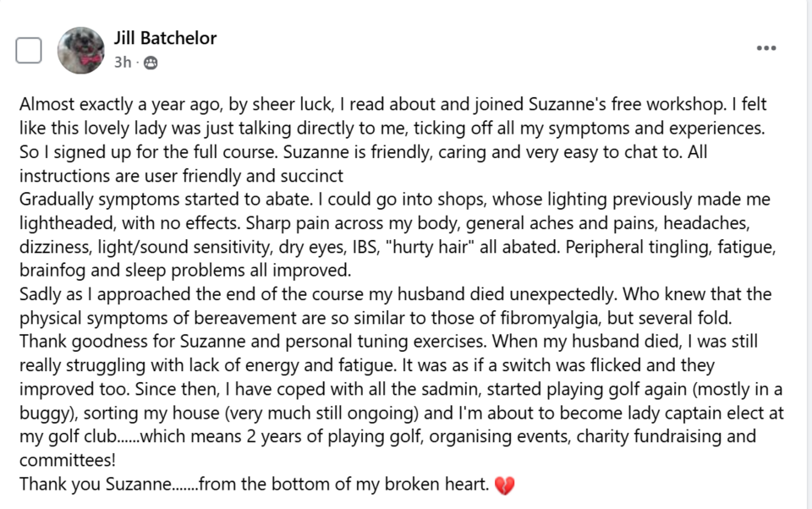Viewport: 812px width, 509px height.
Task: Open Jill Batchelor's profile name link
Action: (165, 38)
